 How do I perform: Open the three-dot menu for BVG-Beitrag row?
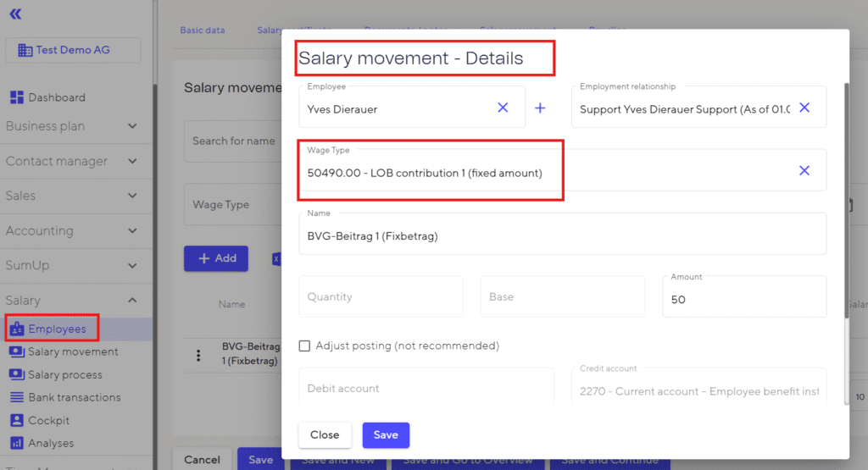[199, 355]
